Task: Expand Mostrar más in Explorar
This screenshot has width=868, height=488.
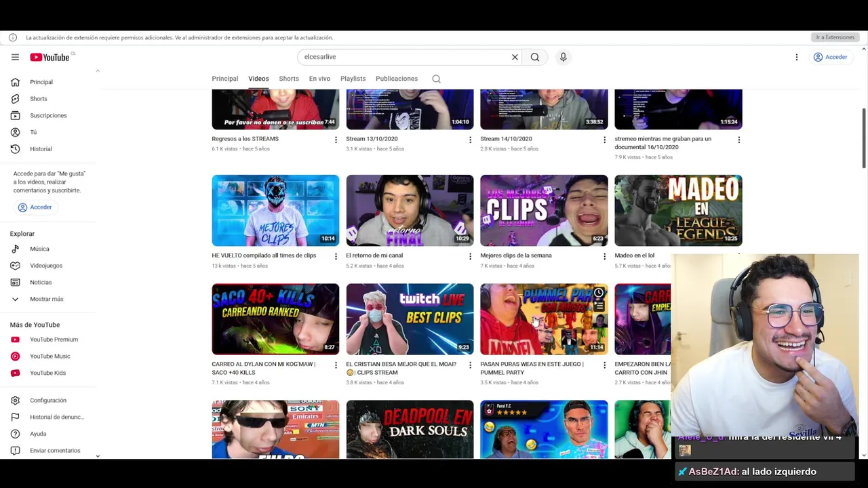Action: point(49,299)
